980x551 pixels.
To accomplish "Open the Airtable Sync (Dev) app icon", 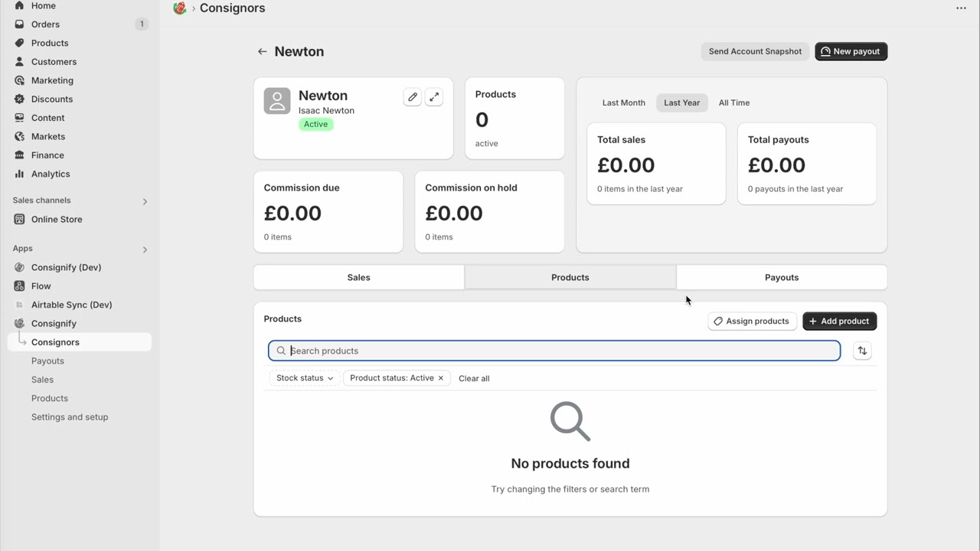I will pyautogui.click(x=19, y=305).
